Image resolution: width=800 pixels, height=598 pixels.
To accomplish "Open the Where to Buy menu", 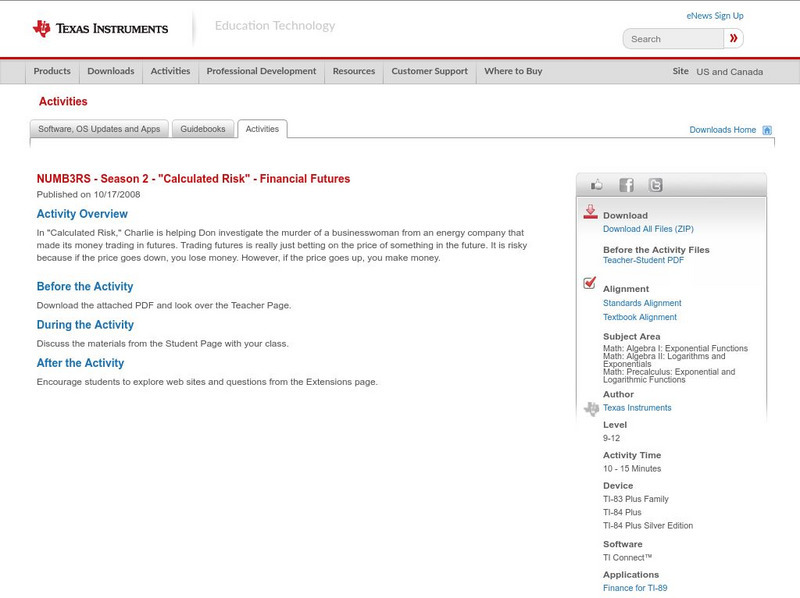I will (513, 71).
